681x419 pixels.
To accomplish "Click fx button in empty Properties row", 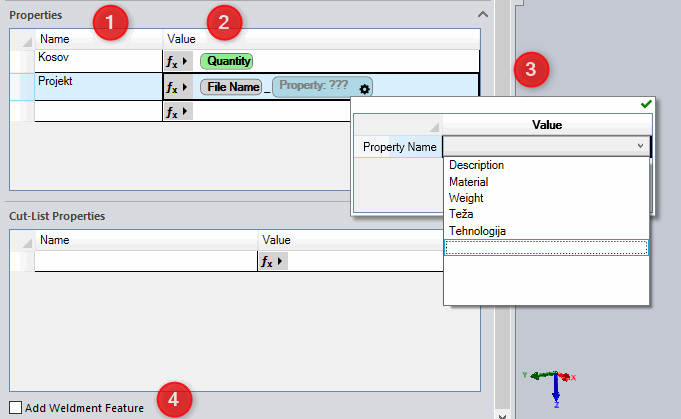I will pos(176,112).
